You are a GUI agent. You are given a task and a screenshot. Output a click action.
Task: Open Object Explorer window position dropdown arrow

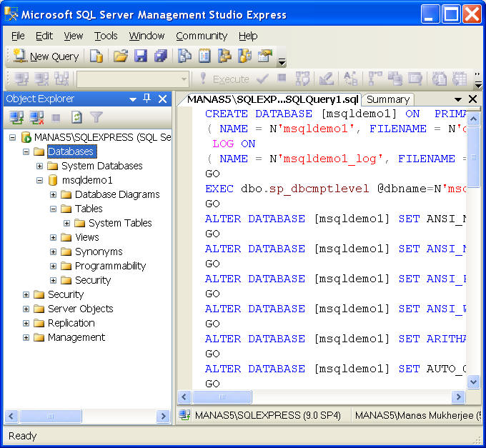click(x=133, y=99)
